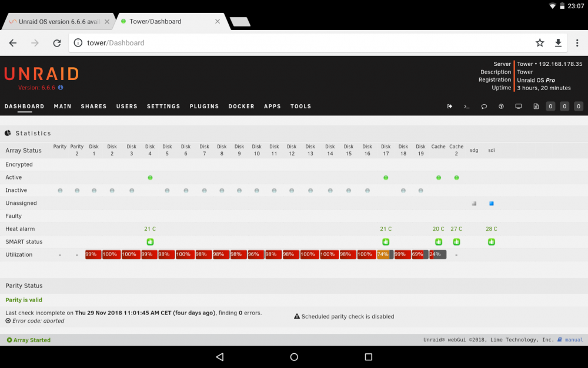Click Cache 24% utilization bar
Screen dimensions: 588x368
click(437, 254)
